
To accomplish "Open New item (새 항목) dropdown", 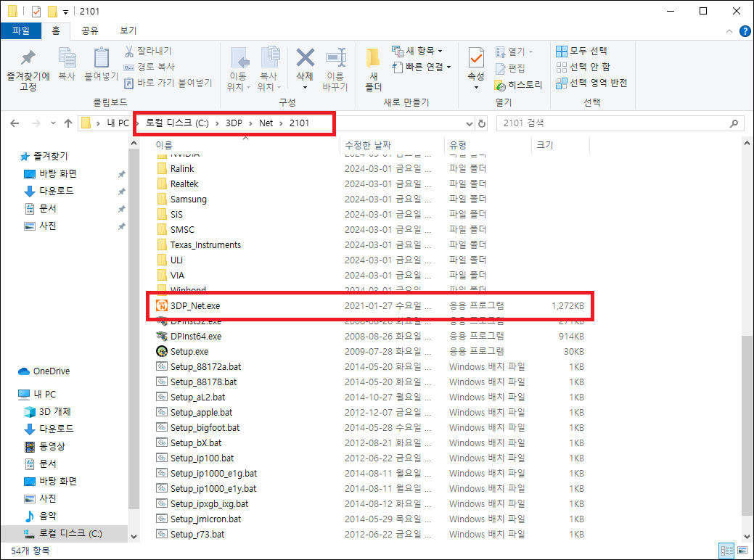I will tap(417, 51).
